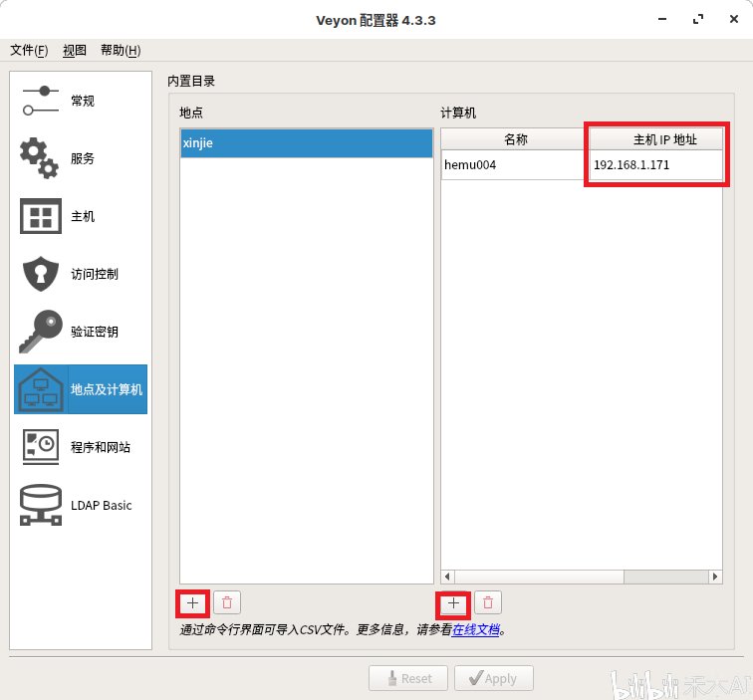Select the 地点及计算机 locations page
The image size is (753, 700).
(x=81, y=389)
